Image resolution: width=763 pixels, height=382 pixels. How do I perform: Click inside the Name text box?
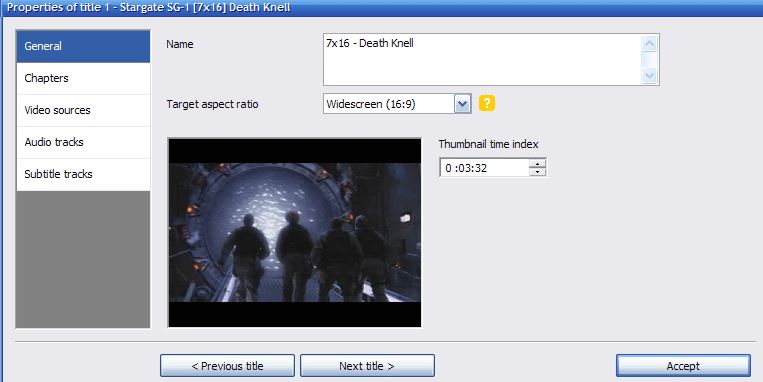click(x=482, y=59)
